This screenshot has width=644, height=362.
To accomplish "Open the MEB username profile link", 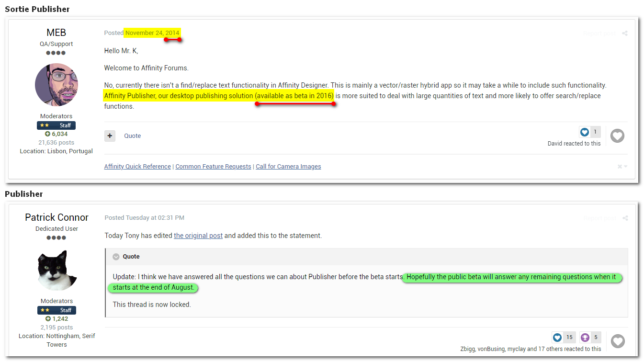I will (56, 33).
